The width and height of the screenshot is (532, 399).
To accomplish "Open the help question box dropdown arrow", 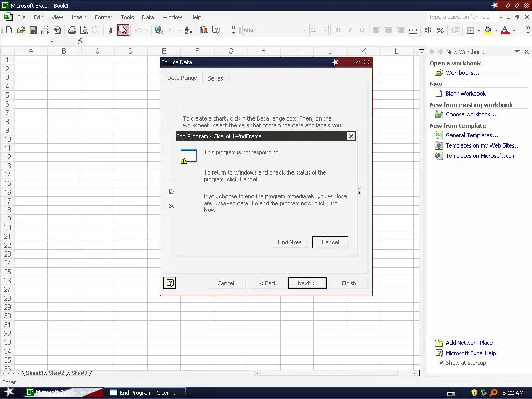I will click(501, 17).
